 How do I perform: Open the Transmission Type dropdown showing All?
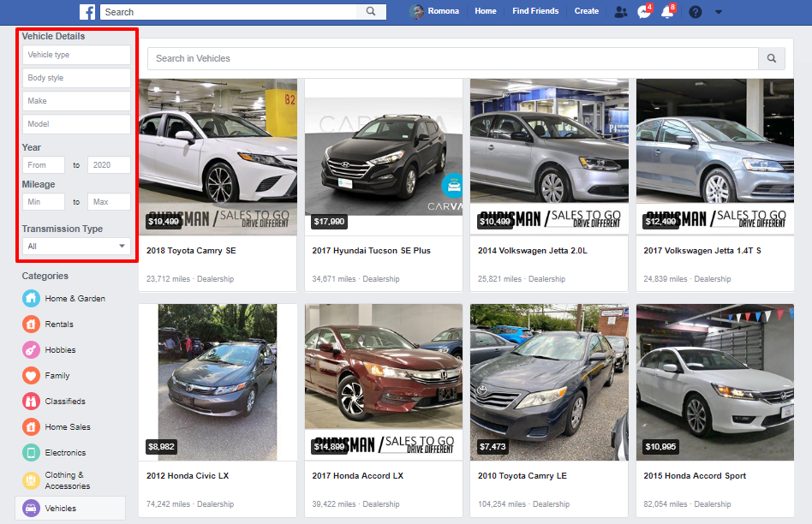pos(76,246)
